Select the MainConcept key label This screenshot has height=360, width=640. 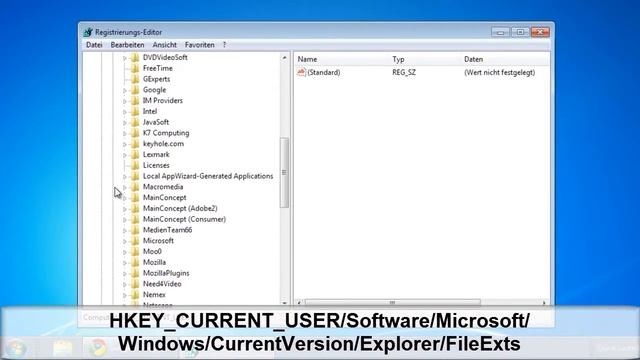tap(164, 198)
